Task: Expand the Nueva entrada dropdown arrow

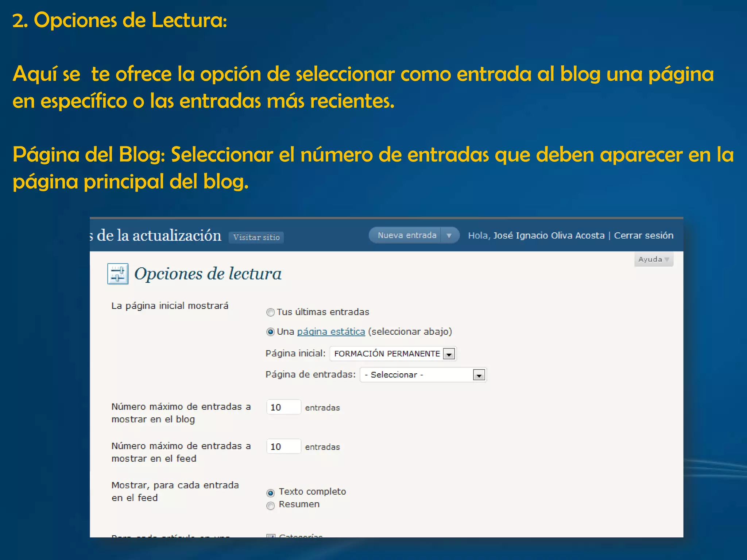Action: pos(449,236)
